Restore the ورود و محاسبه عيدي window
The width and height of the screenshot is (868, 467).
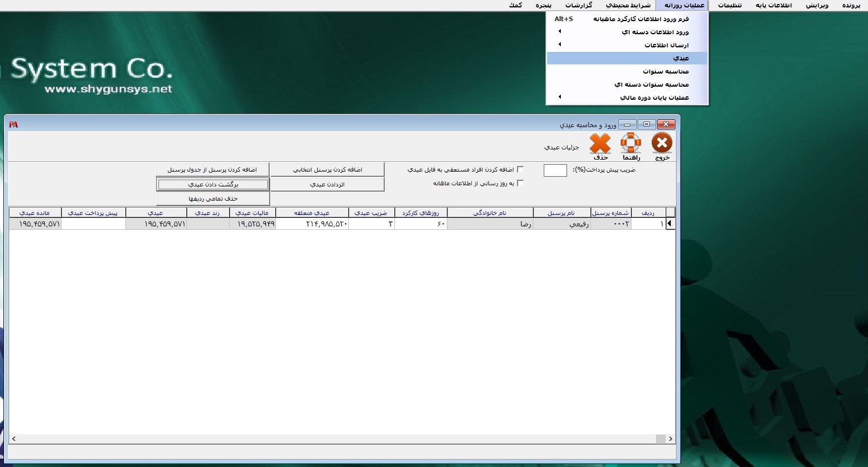(x=646, y=124)
